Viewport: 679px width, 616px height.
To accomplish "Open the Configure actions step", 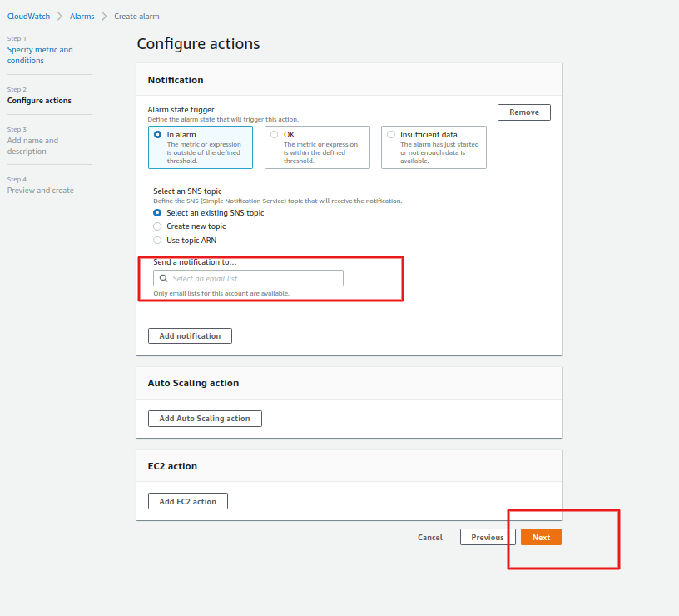I will coord(39,101).
